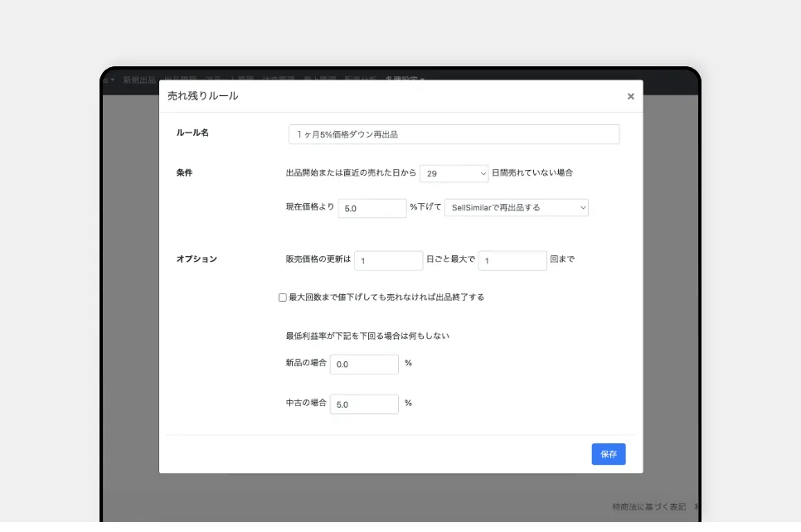This screenshot has height=532, width=801.
Task: Click the オプション section label
Action: [x=197, y=259]
